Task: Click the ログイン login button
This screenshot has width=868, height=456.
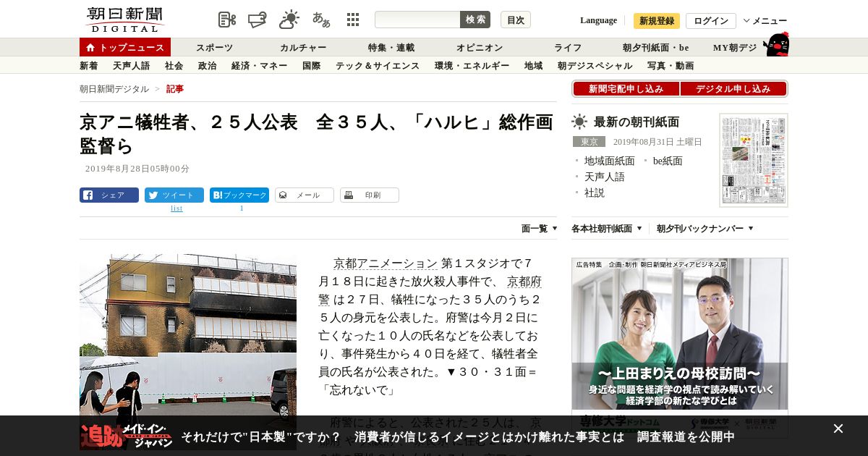Action: pyautogui.click(x=711, y=21)
